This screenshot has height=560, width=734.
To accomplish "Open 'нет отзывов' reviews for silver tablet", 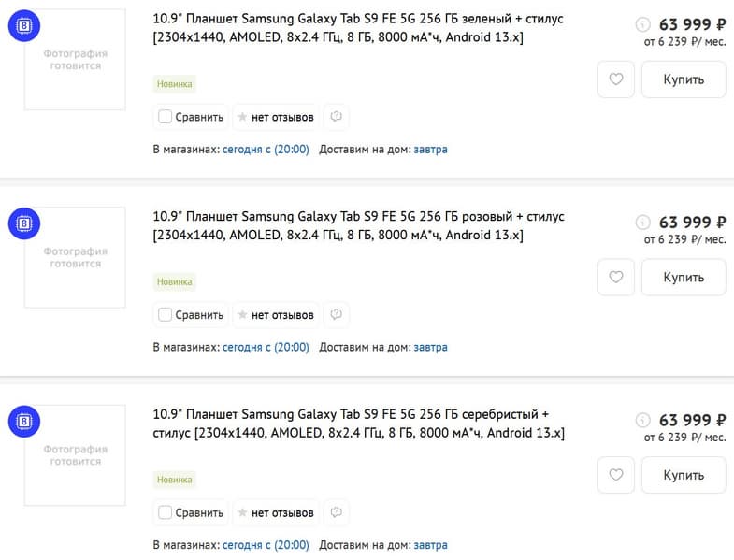I will pyautogui.click(x=276, y=512).
